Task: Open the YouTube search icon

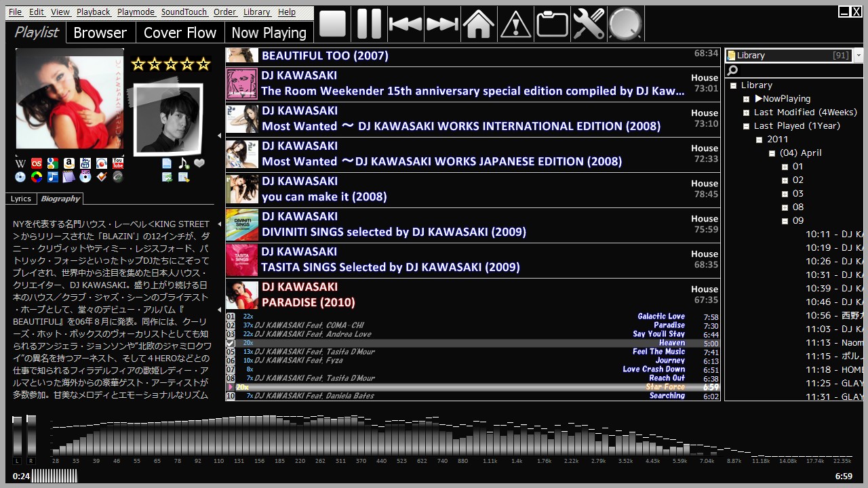Action: [118, 163]
